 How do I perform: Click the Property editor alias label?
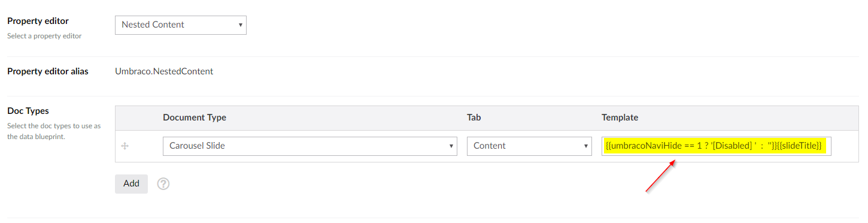48,71
